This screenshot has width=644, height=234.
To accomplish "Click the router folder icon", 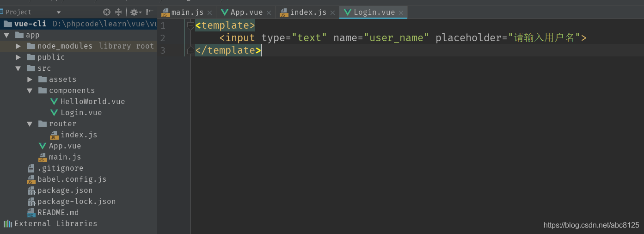I will (42, 123).
